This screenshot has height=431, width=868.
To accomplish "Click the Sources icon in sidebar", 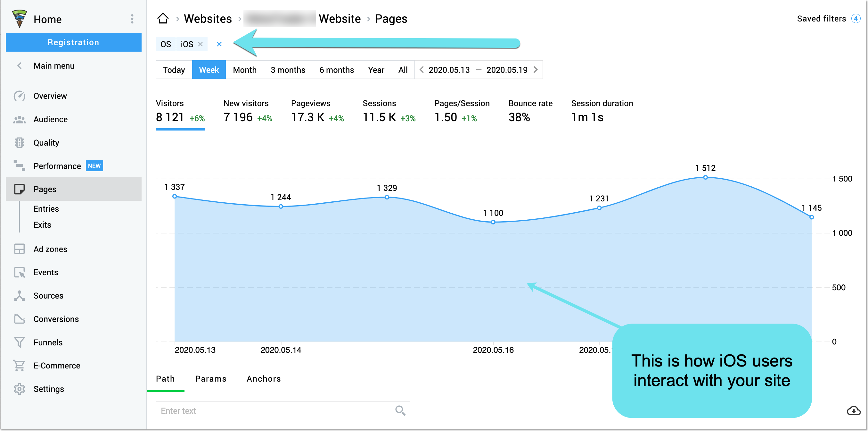I will point(19,296).
